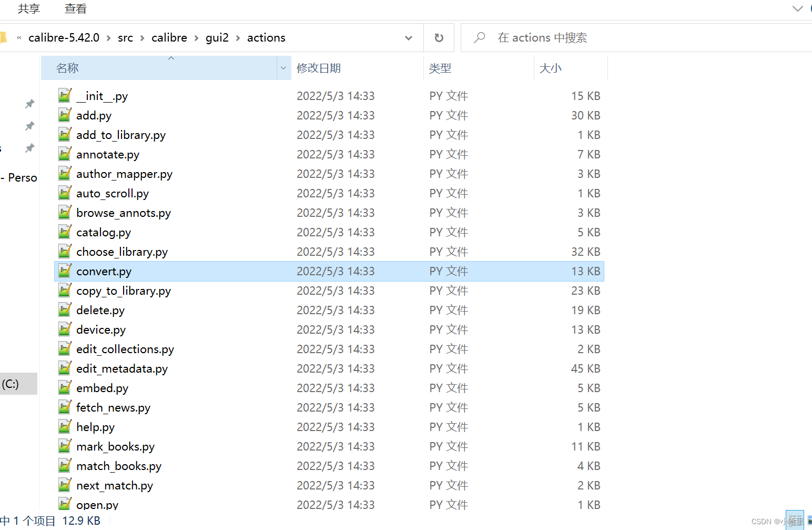Click the catalog.py file icon

[65, 232]
